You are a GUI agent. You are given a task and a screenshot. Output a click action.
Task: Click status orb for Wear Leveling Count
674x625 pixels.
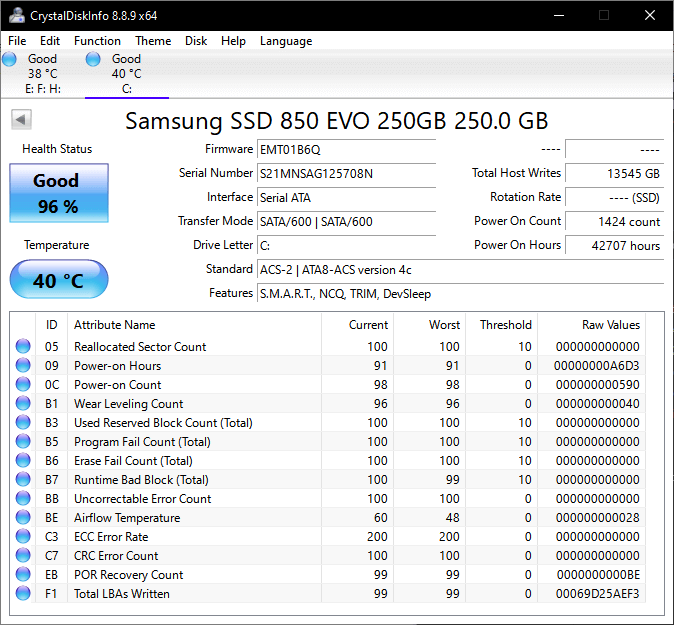pos(23,403)
